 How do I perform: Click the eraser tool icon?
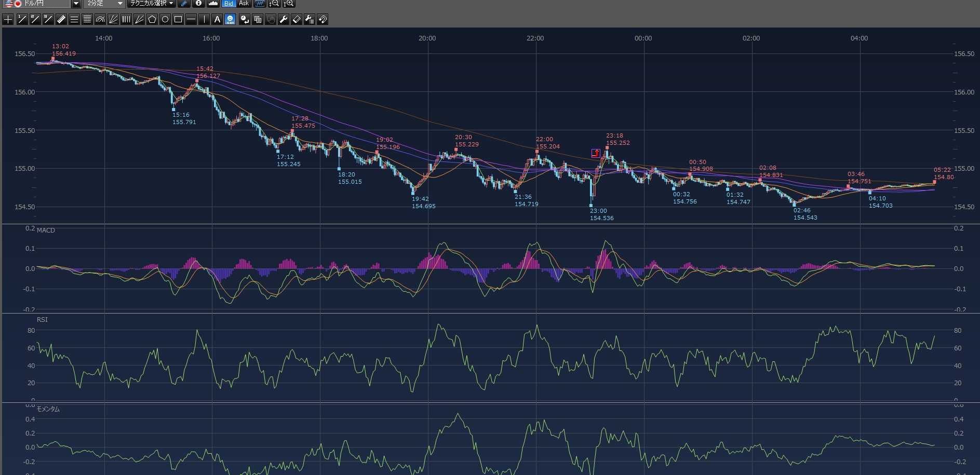(297, 20)
